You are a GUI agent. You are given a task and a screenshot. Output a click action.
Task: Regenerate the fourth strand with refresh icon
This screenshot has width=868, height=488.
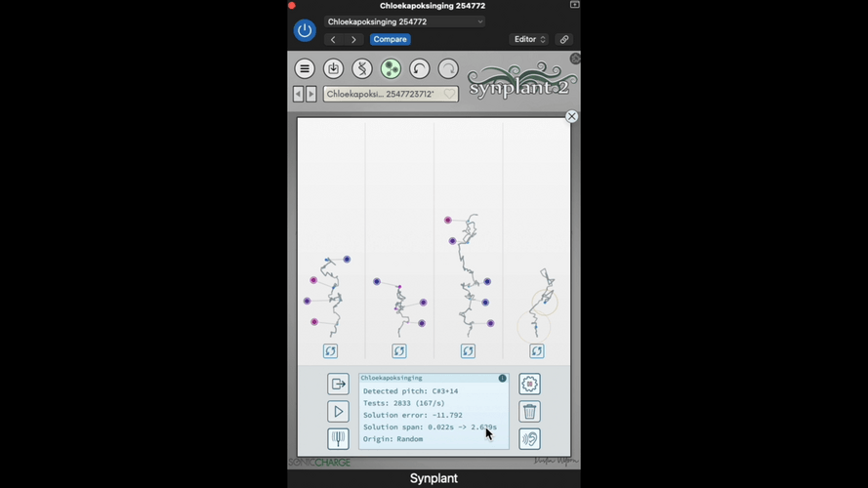pos(536,350)
